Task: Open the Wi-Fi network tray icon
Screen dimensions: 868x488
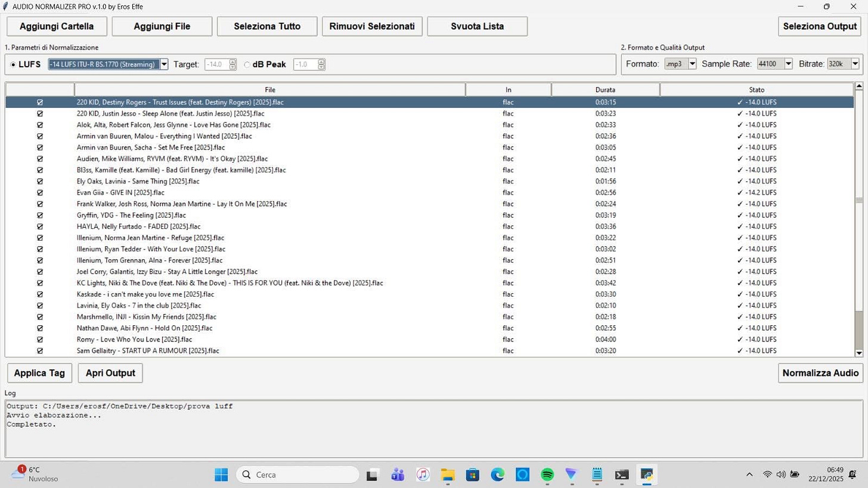Action: pos(767,475)
